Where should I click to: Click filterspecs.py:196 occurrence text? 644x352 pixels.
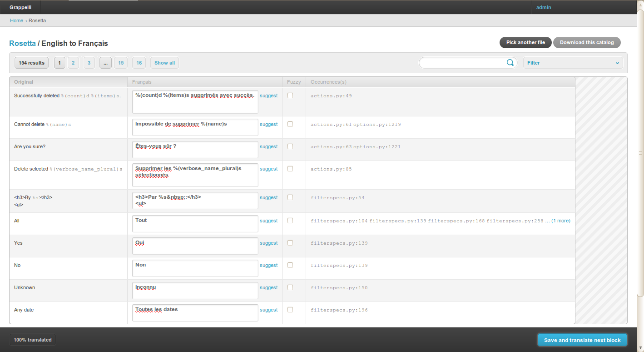click(339, 310)
